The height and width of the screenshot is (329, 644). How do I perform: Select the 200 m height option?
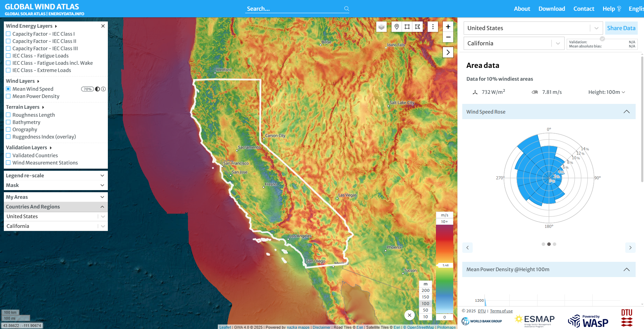tap(426, 291)
